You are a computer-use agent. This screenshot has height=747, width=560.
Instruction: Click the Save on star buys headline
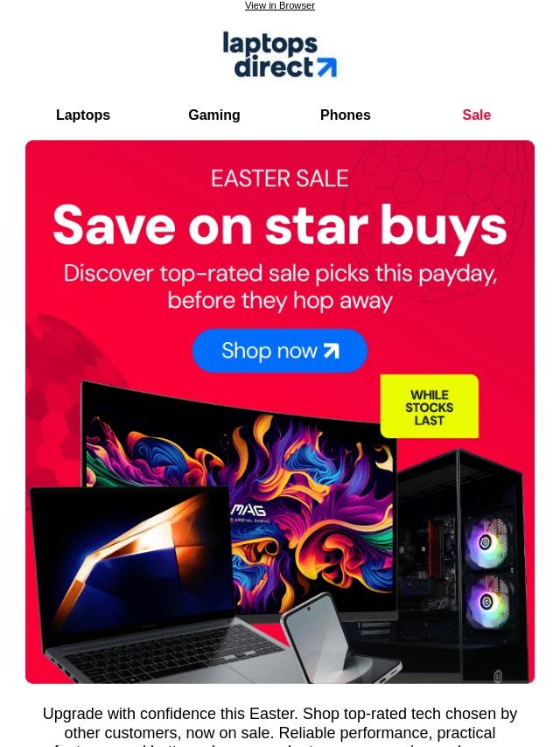coord(280,225)
